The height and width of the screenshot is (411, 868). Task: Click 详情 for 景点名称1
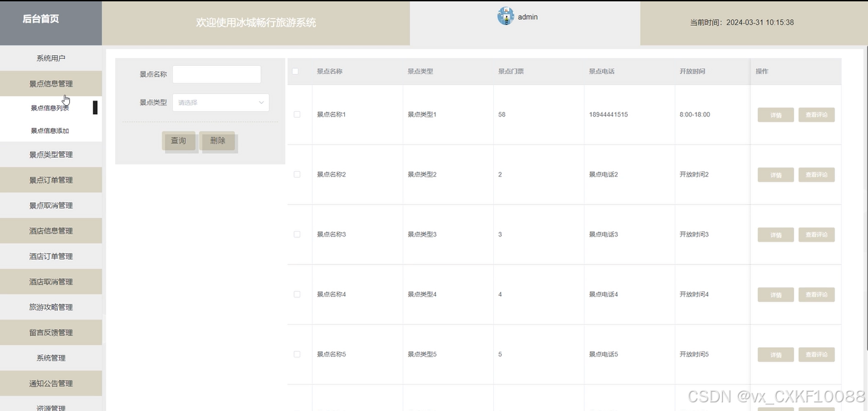click(x=775, y=115)
